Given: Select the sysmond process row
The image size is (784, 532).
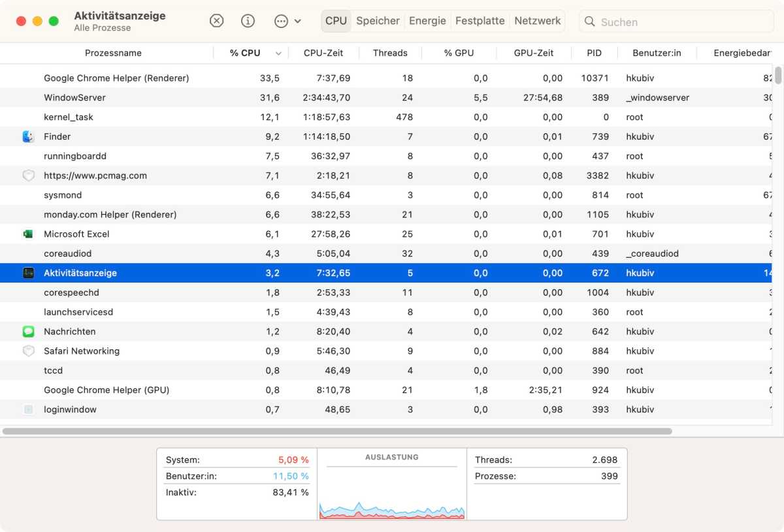Looking at the screenshot, I should point(387,195).
